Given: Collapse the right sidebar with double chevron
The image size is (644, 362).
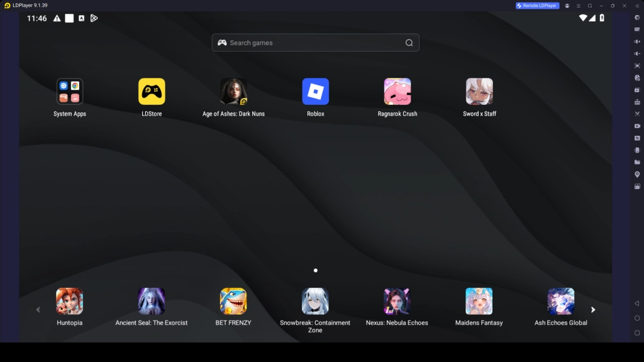Looking at the screenshot, I should click(637, 6).
